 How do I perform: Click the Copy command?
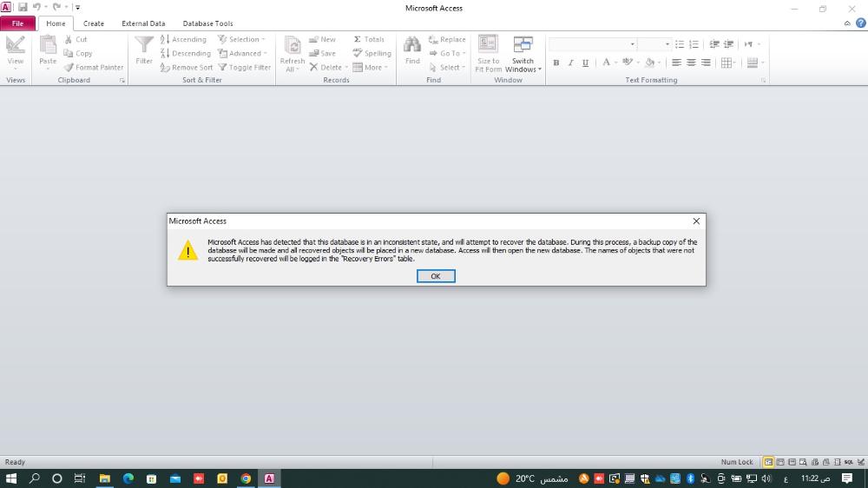[x=78, y=53]
